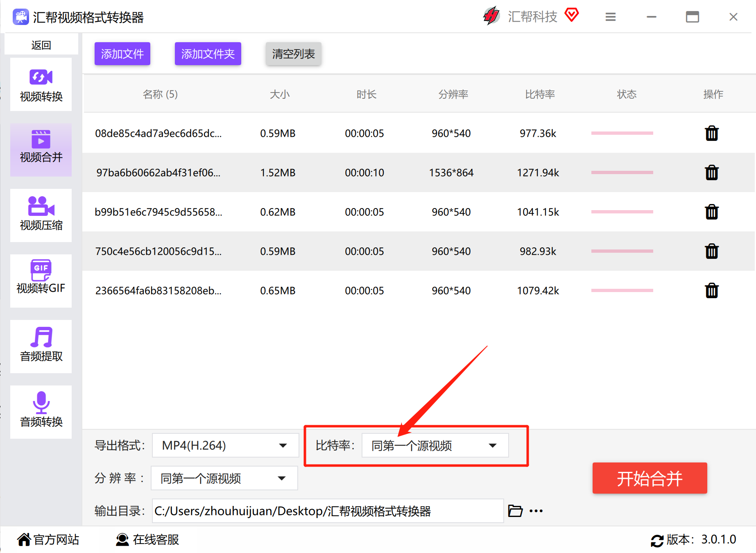
Task: Click the 名称 (5) column header
Action: (160, 94)
